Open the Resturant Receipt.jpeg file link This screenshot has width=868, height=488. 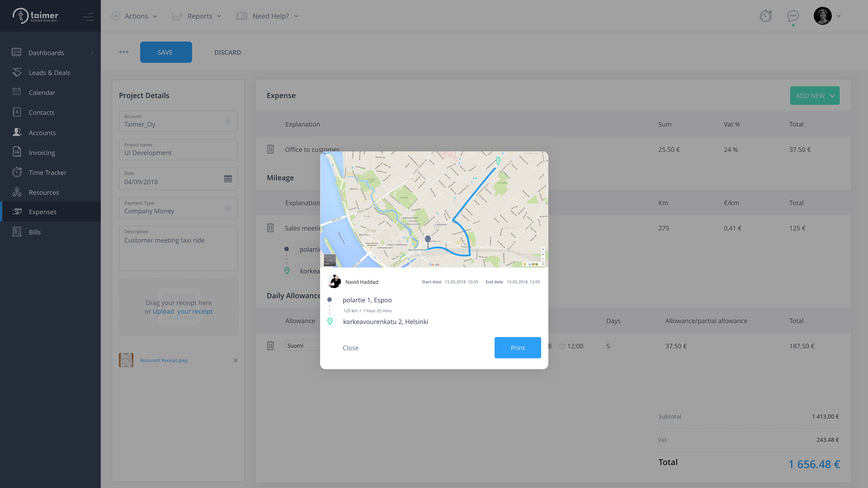164,360
